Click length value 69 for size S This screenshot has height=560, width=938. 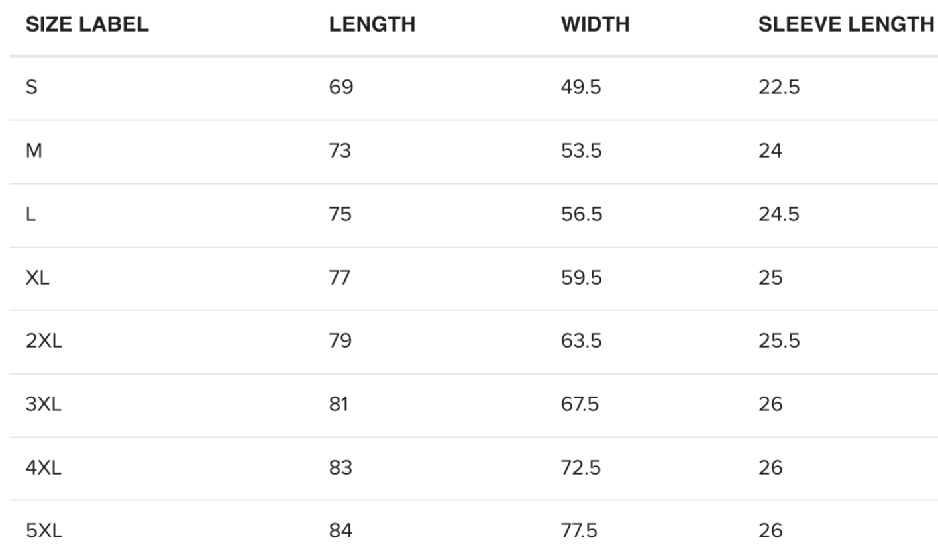click(x=341, y=87)
